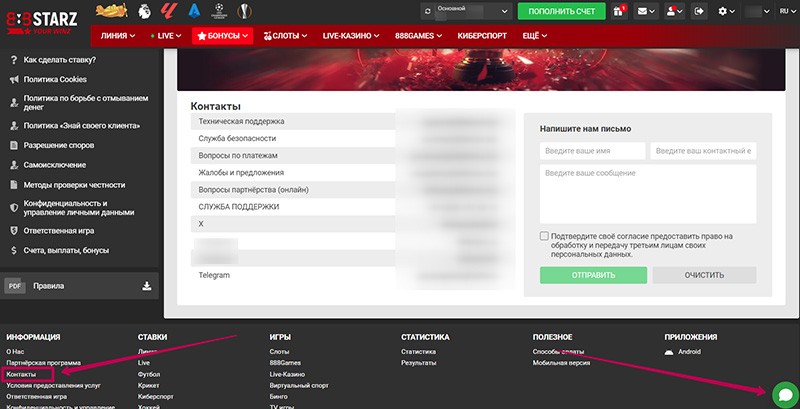Check the personal data consent checkbox
Screen dimensions: 800x409
(544, 237)
